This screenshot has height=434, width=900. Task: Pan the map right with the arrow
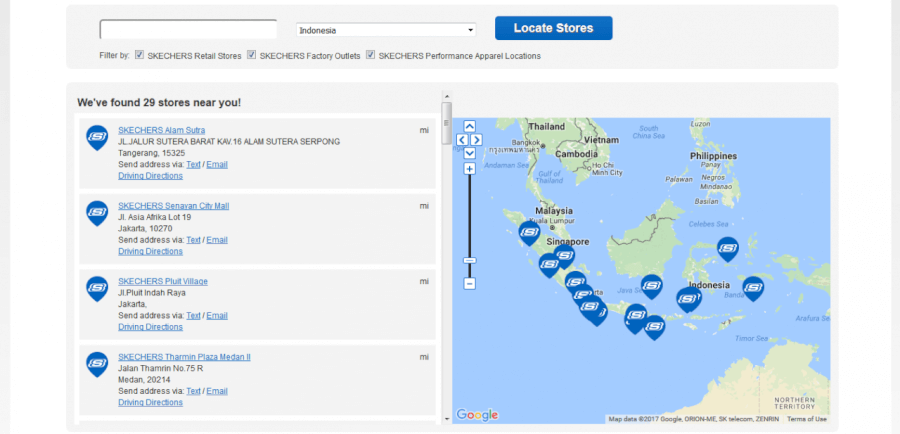(x=477, y=140)
